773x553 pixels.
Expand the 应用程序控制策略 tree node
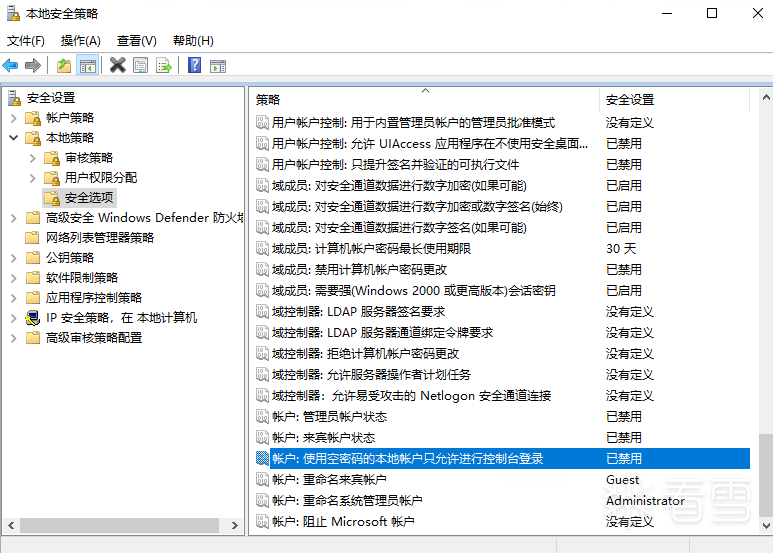14,298
